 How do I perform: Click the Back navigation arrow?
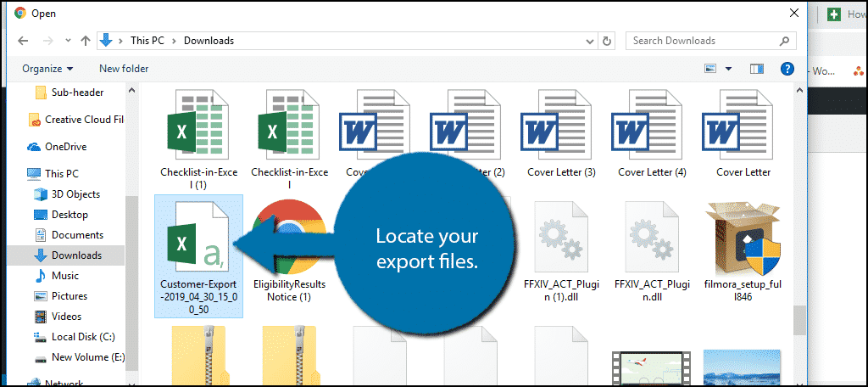coord(23,41)
